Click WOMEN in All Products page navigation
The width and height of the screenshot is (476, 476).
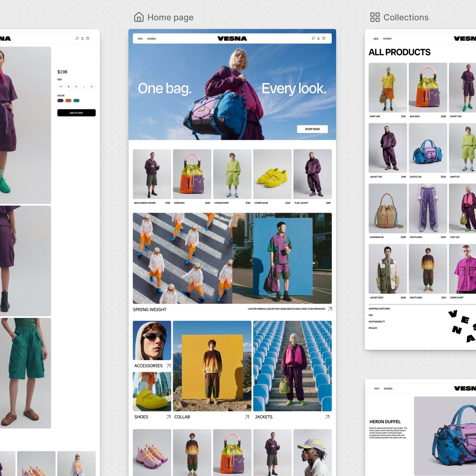click(x=387, y=39)
